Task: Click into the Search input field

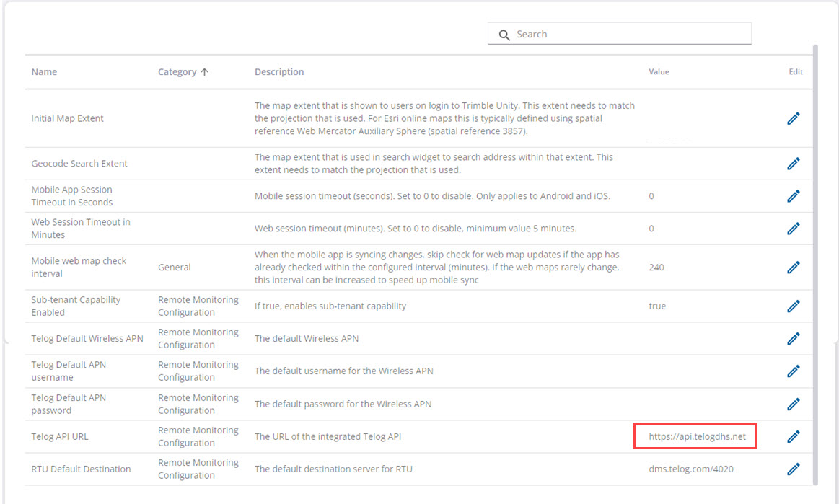Action: [628, 34]
